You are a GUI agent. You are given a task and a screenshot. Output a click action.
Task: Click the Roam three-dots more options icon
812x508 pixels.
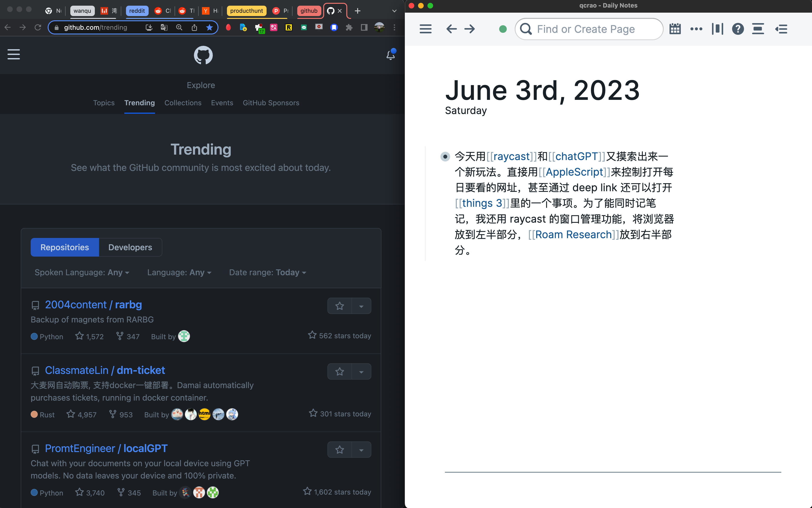pos(696,29)
